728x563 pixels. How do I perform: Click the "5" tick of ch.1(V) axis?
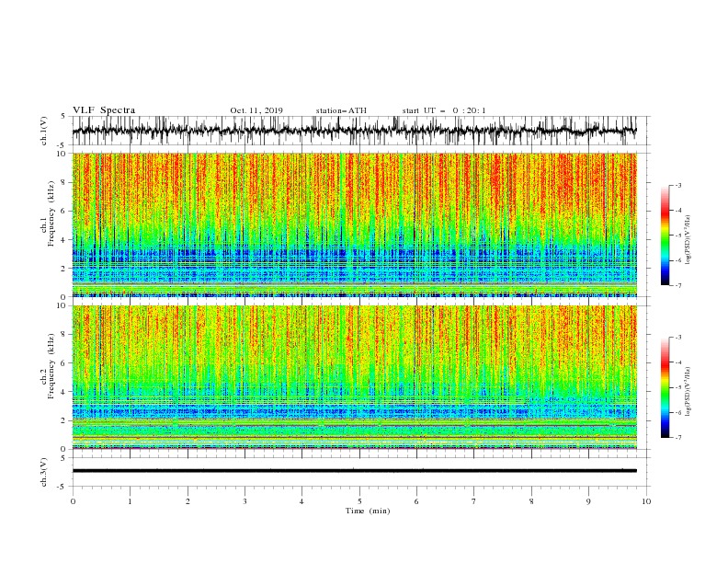point(63,116)
